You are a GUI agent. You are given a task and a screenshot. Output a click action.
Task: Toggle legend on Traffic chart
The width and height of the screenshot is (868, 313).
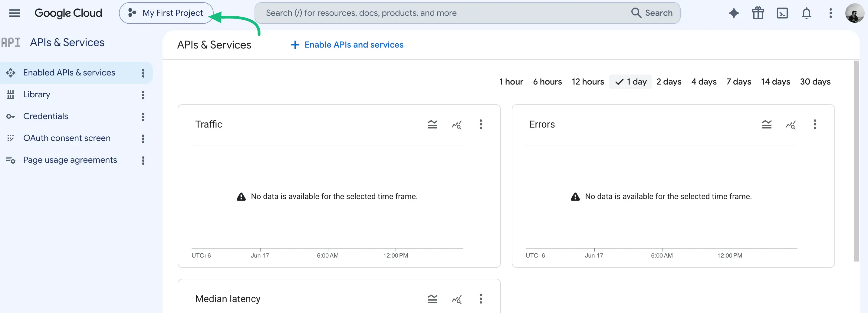(x=432, y=125)
